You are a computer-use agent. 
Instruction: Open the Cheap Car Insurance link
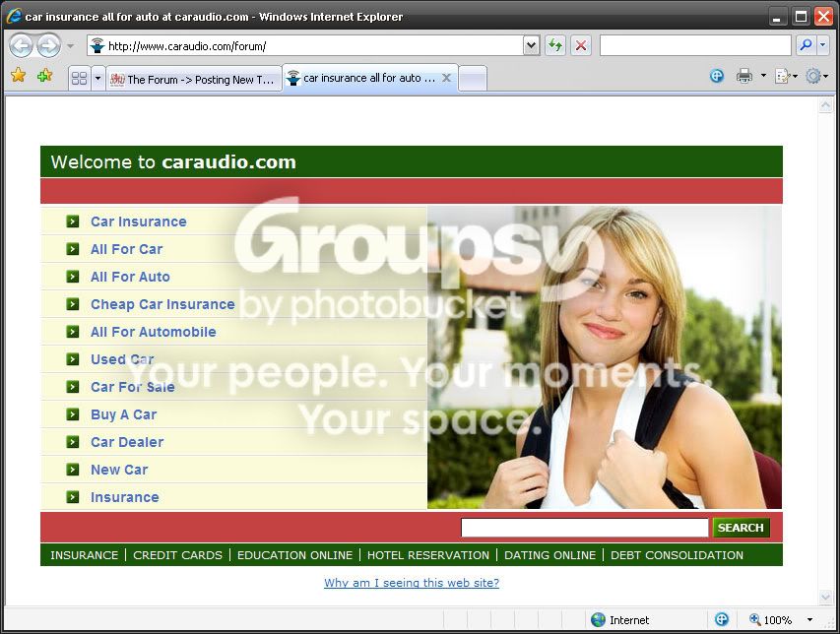162,304
